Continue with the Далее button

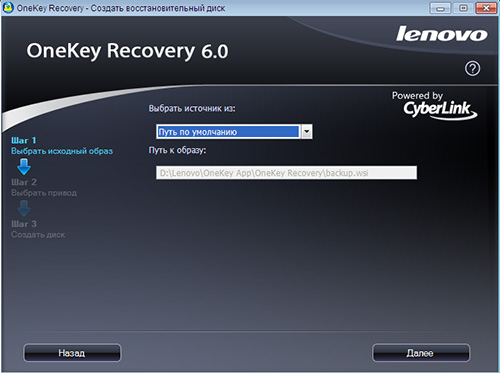pyautogui.click(x=421, y=353)
